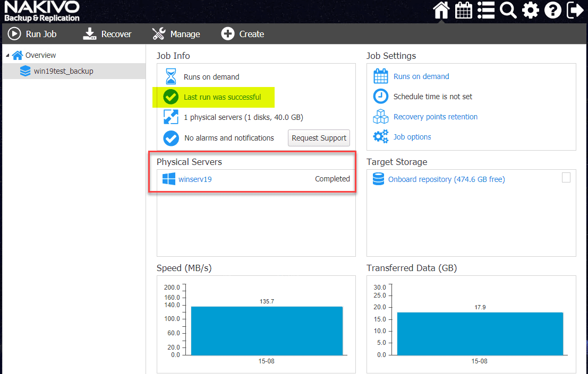Open the Manage menu
The image size is (588, 374).
pos(176,33)
